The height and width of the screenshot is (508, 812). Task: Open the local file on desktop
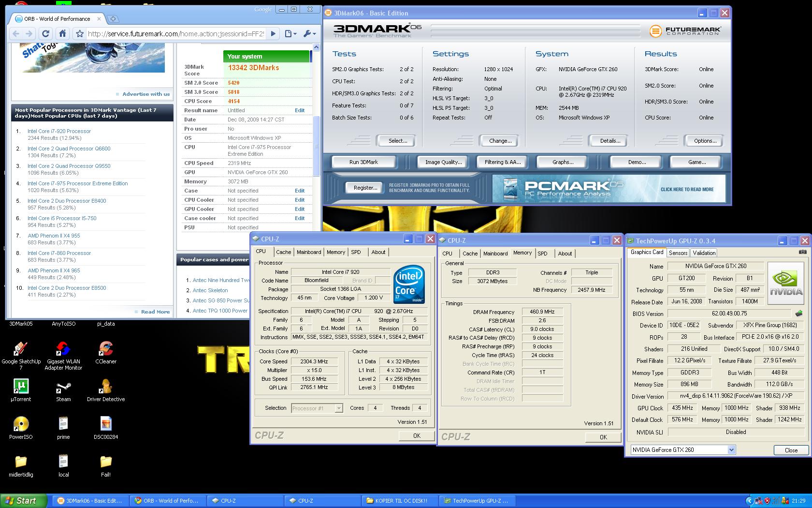63,465
